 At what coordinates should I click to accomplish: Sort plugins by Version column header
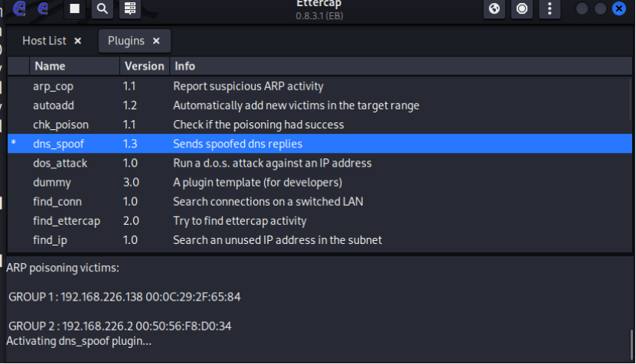(x=144, y=66)
